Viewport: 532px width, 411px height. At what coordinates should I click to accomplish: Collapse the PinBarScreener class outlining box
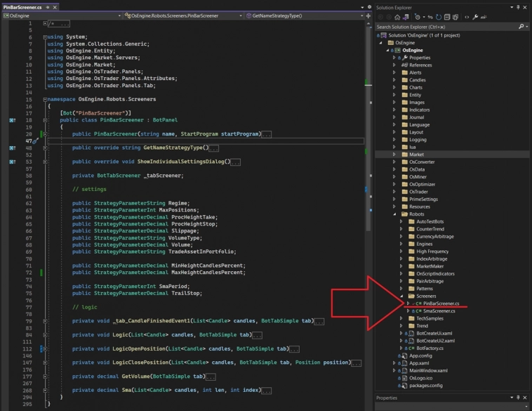point(46,120)
